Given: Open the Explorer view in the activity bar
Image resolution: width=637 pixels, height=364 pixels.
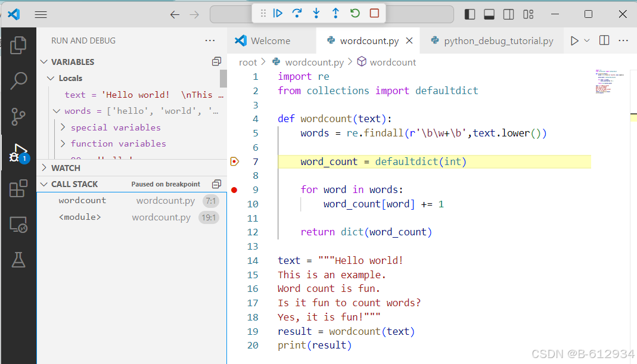Looking at the screenshot, I should [18, 45].
